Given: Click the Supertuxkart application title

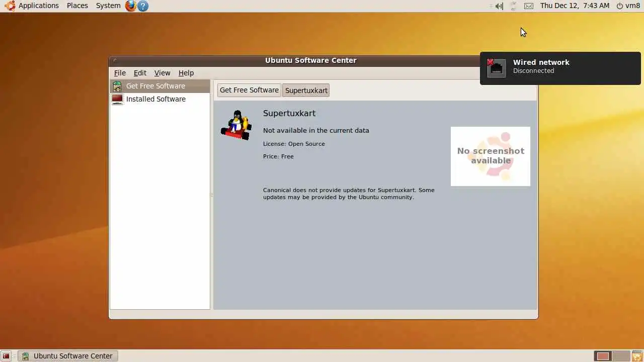Looking at the screenshot, I should pos(289,113).
